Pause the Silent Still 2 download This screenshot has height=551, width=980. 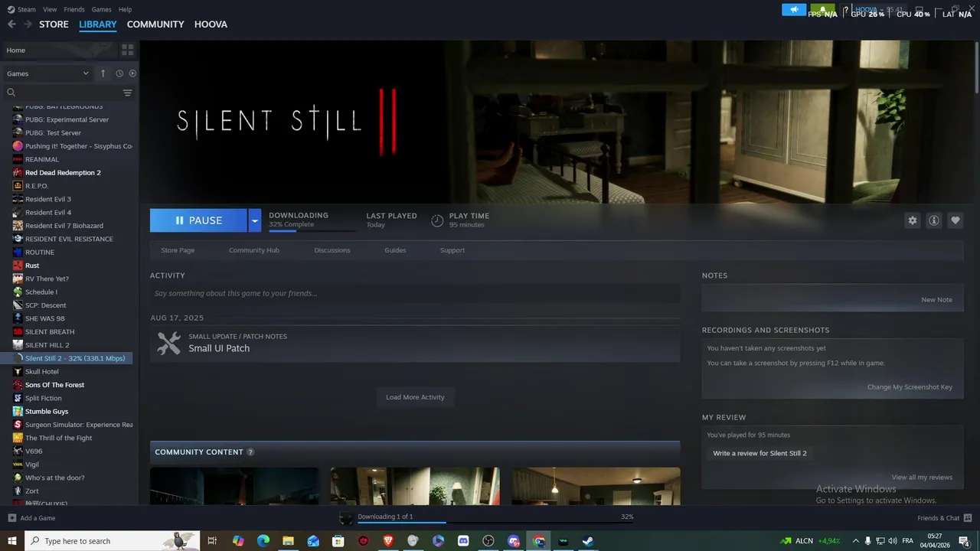tap(198, 220)
